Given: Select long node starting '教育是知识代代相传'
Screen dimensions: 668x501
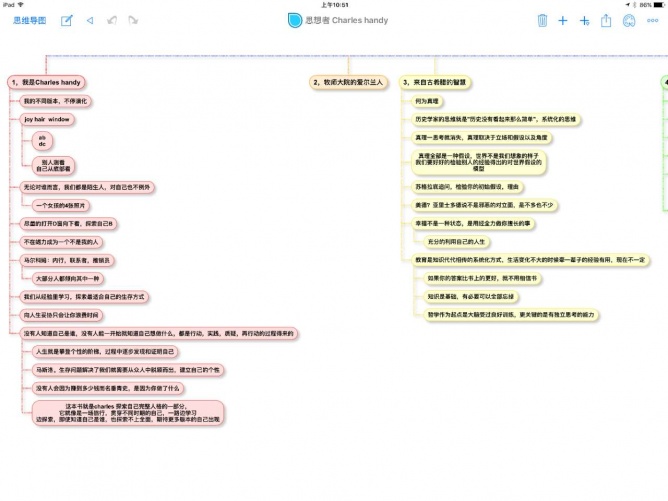Looking at the screenshot, I should (x=530, y=260).
